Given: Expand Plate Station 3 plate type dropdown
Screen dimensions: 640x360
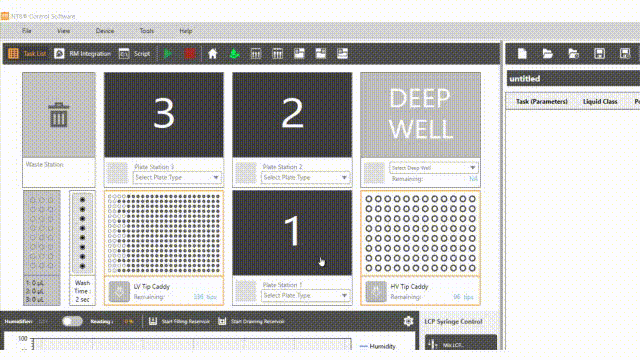Looking at the screenshot, I should (x=177, y=178).
